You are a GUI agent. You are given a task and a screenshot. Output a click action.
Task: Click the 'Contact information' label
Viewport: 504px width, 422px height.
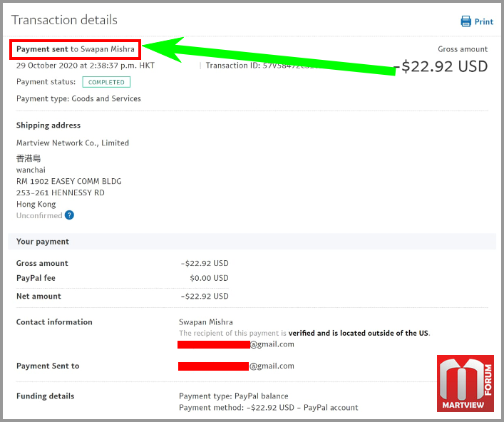click(x=54, y=322)
